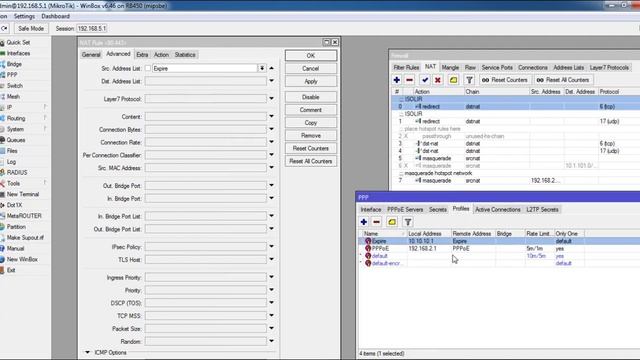This screenshot has width=640, height=360.
Task: Collapse the Src. Address List field with the up arrow
Action: 271,68
